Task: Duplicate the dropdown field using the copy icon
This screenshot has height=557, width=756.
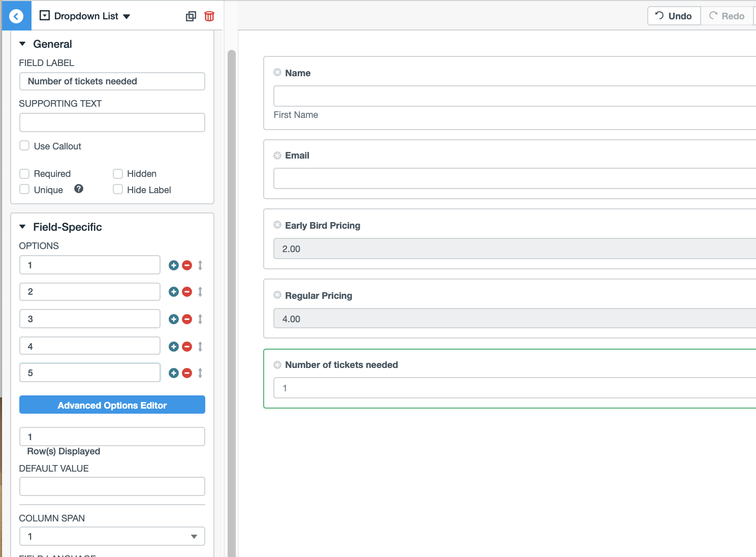Action: (x=191, y=16)
